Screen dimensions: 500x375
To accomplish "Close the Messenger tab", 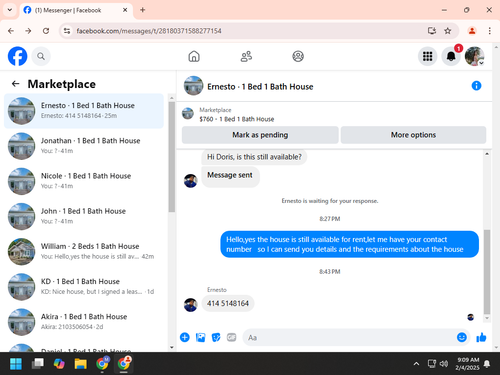I will pyautogui.click(x=125, y=10).
